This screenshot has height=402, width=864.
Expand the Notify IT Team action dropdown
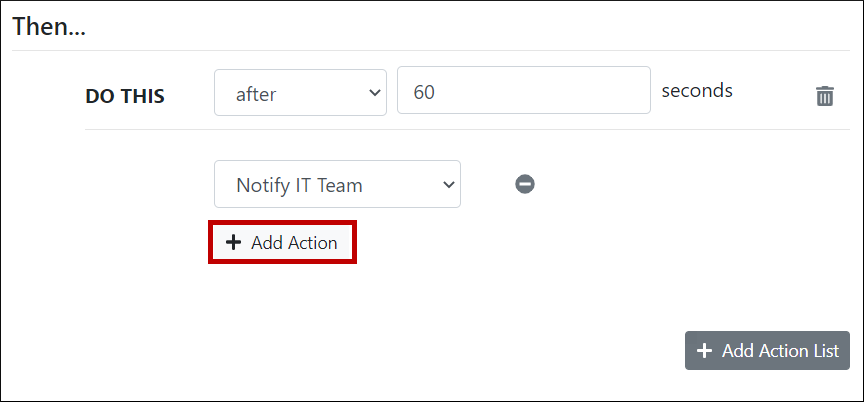pos(337,184)
